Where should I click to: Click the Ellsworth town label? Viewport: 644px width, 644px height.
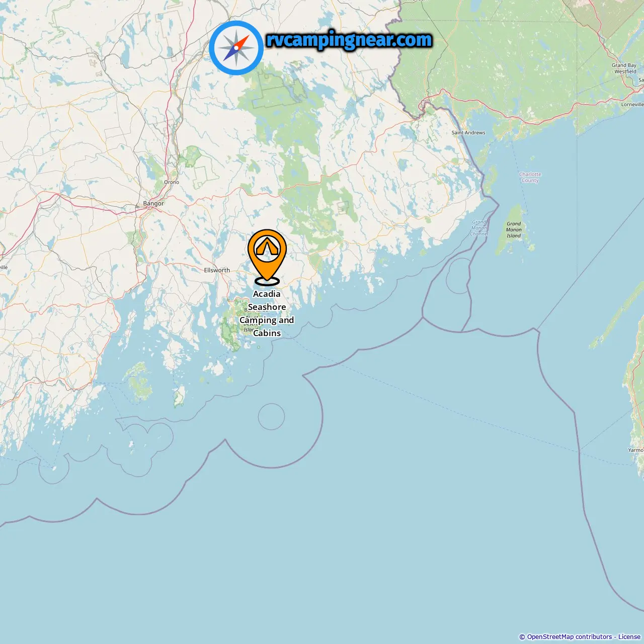pyautogui.click(x=217, y=270)
